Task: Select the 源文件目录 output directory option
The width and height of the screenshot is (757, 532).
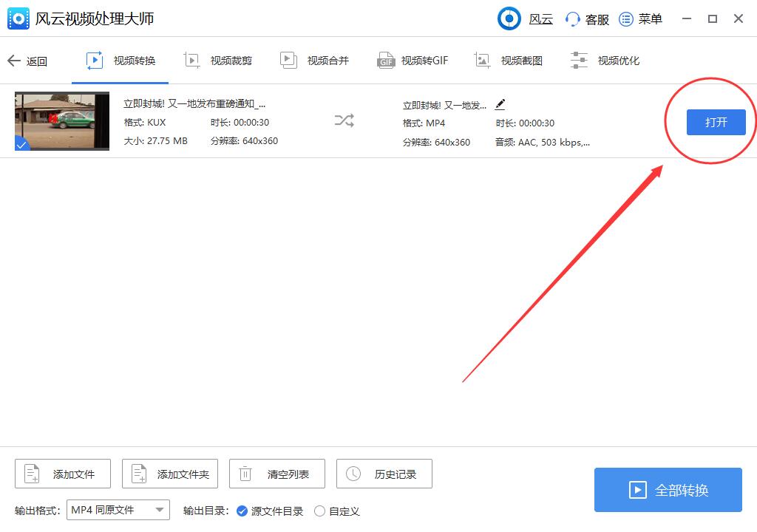Action: (x=242, y=511)
